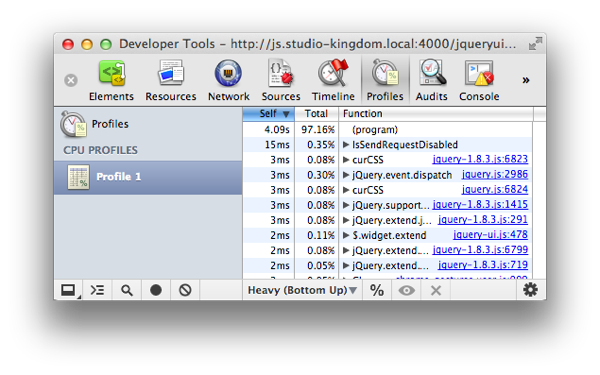Viewport: 600px width, 375px height.
Task: Expand the jQuery.extend jquery-1.8.3.js:6799 row
Action: tap(346, 250)
